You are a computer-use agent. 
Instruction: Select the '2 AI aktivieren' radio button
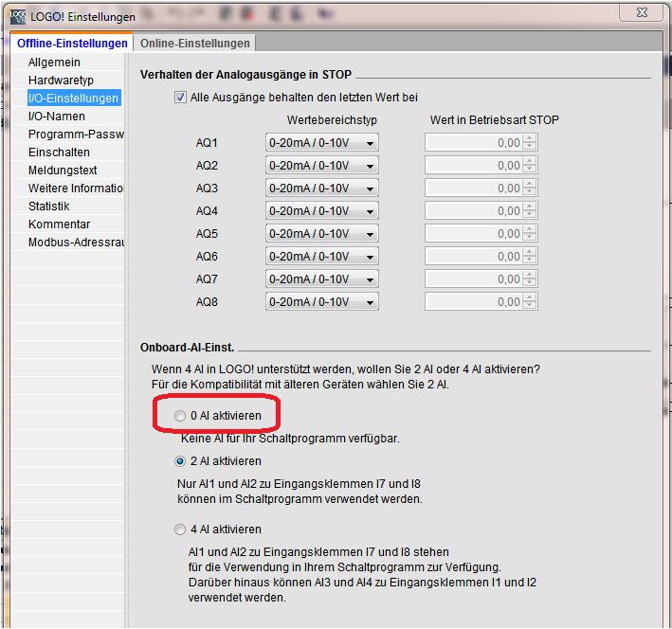[179, 461]
